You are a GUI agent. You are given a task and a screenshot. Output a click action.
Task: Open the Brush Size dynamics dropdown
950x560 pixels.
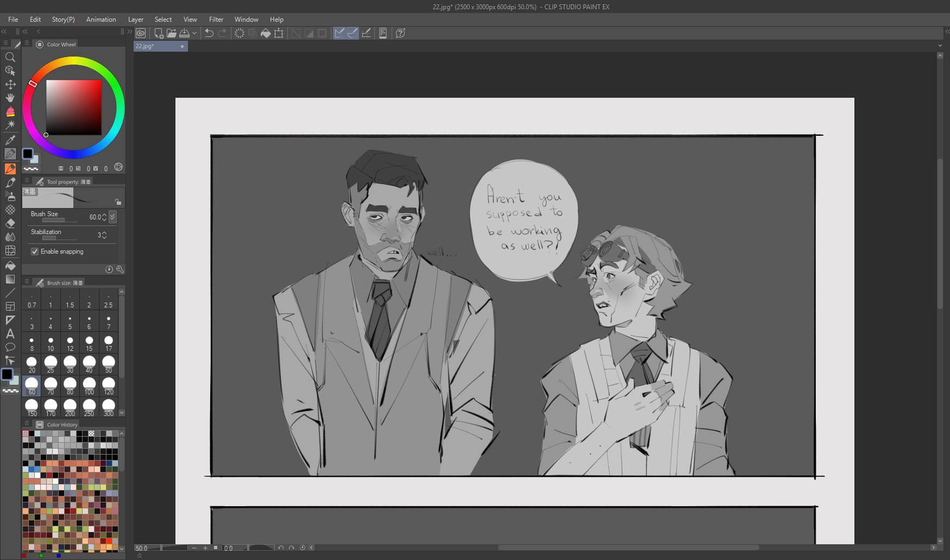(x=113, y=217)
